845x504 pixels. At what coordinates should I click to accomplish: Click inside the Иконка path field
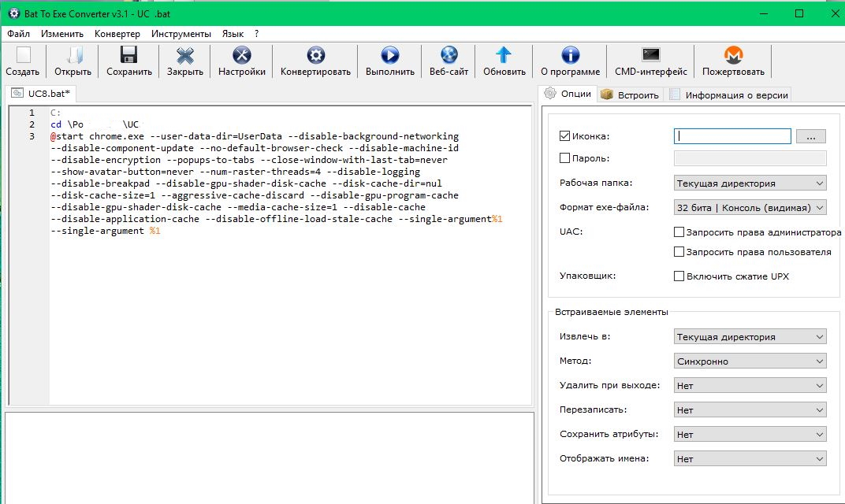(732, 136)
